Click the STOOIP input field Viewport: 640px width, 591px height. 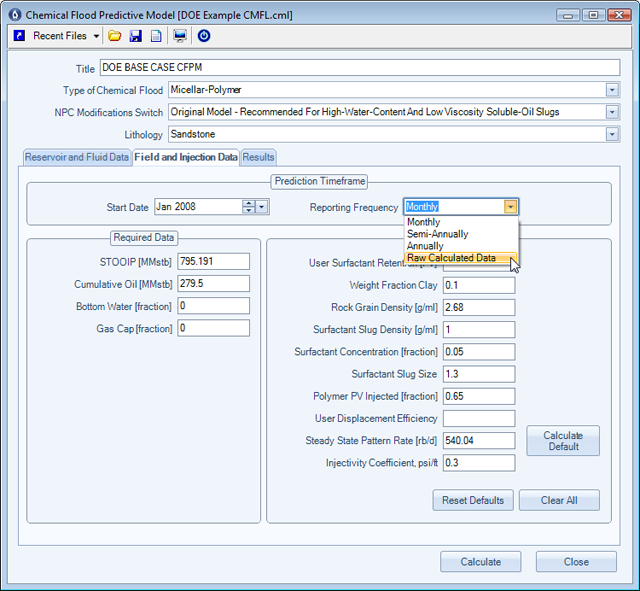(213, 261)
